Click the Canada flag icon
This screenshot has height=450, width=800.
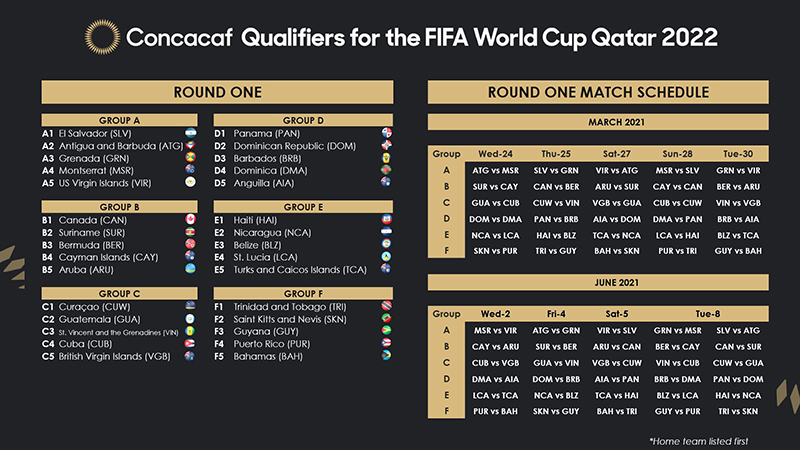click(189, 219)
